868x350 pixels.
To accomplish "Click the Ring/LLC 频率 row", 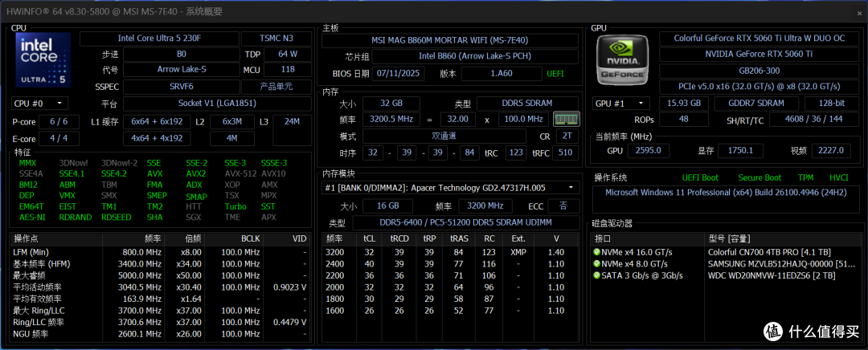I will pyautogui.click(x=160, y=322).
